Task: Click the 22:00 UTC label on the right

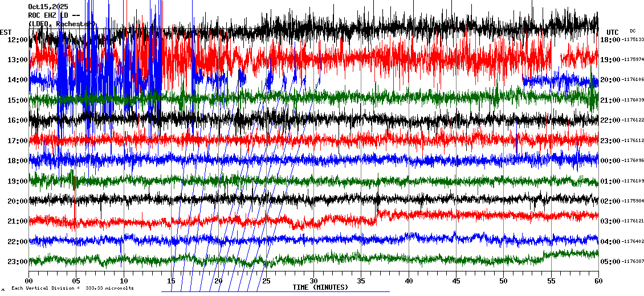Action: [x=610, y=120]
